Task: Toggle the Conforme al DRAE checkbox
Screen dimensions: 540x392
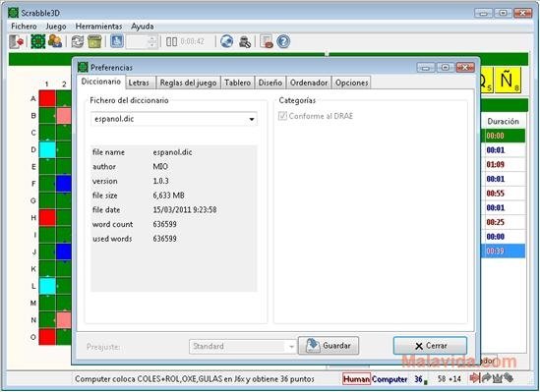Action: tap(282, 116)
